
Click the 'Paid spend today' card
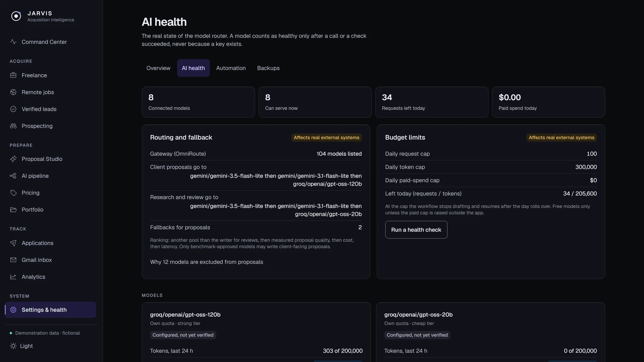(548, 102)
